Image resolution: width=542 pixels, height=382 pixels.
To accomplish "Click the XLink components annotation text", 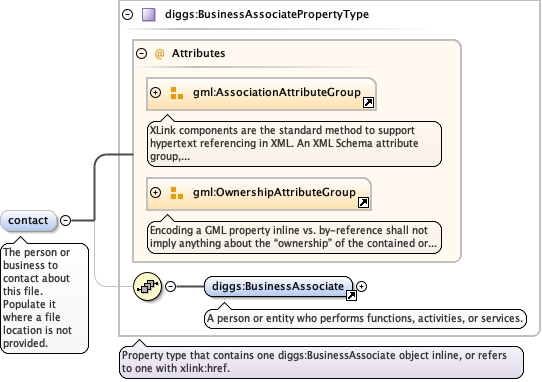I will 294,143.
